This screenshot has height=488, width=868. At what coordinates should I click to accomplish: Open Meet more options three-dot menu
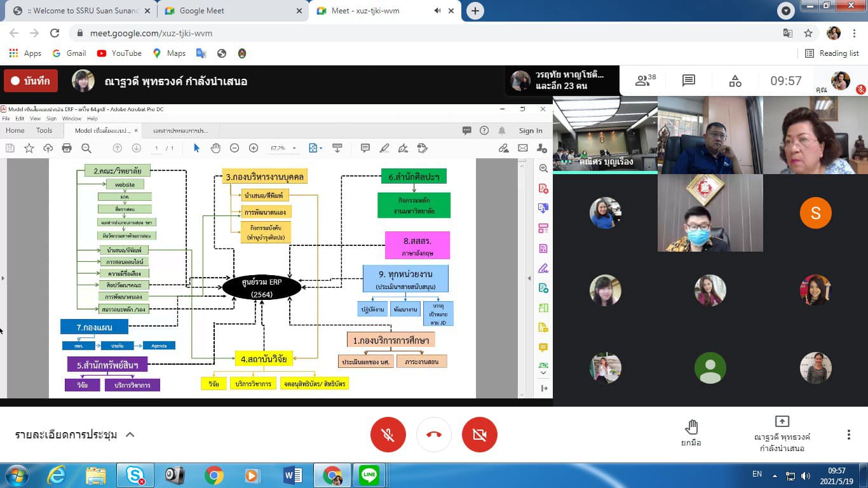(x=848, y=435)
